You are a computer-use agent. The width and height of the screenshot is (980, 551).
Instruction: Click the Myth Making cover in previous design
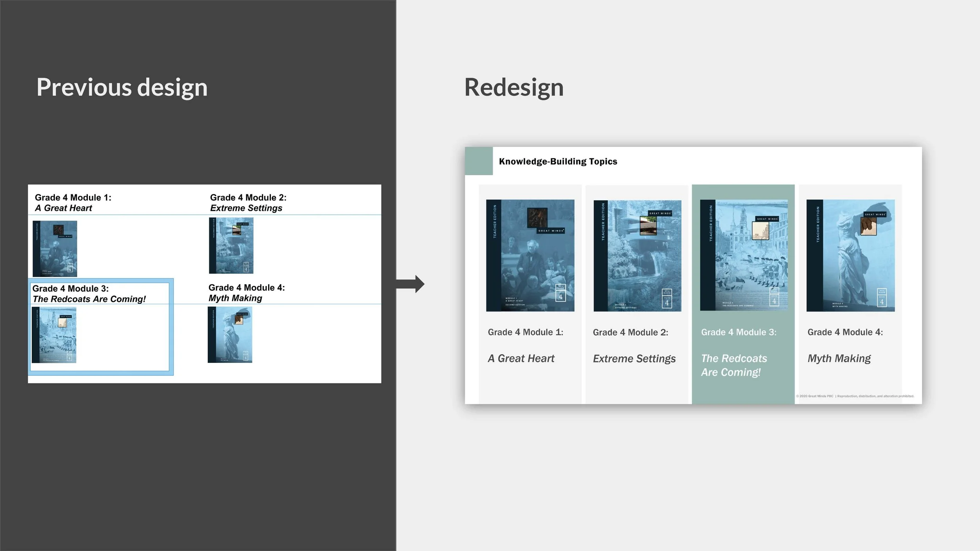coord(230,335)
